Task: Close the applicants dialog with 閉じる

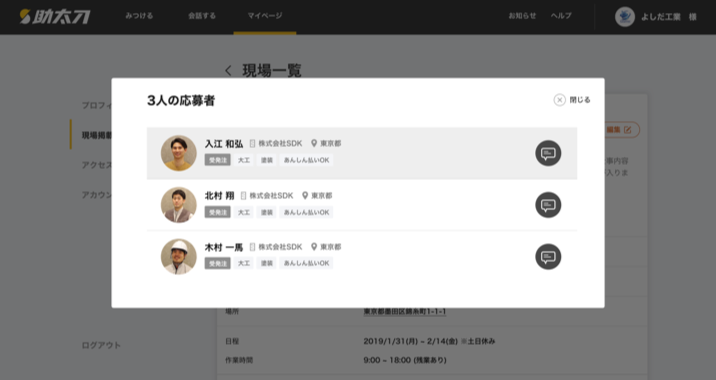Action: (572, 100)
